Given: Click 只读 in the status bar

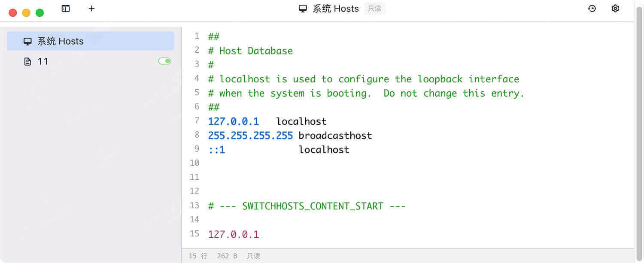Looking at the screenshot, I should [x=253, y=256].
